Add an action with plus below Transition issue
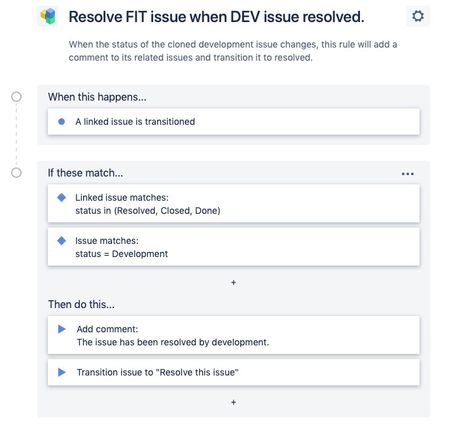 click(x=233, y=402)
